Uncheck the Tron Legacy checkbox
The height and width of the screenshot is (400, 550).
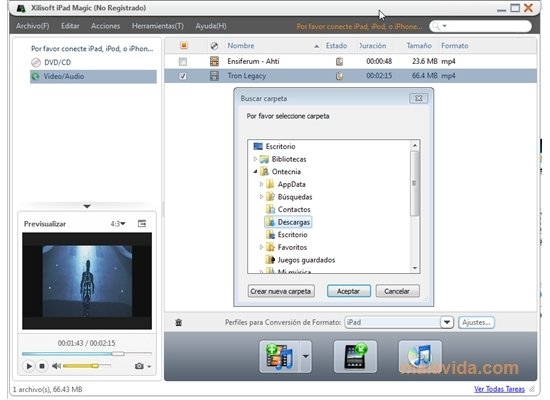click(x=183, y=76)
